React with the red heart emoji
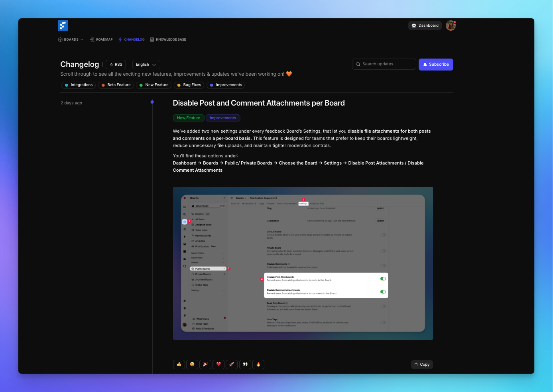Screen dimensions: 553x392 [218, 364]
